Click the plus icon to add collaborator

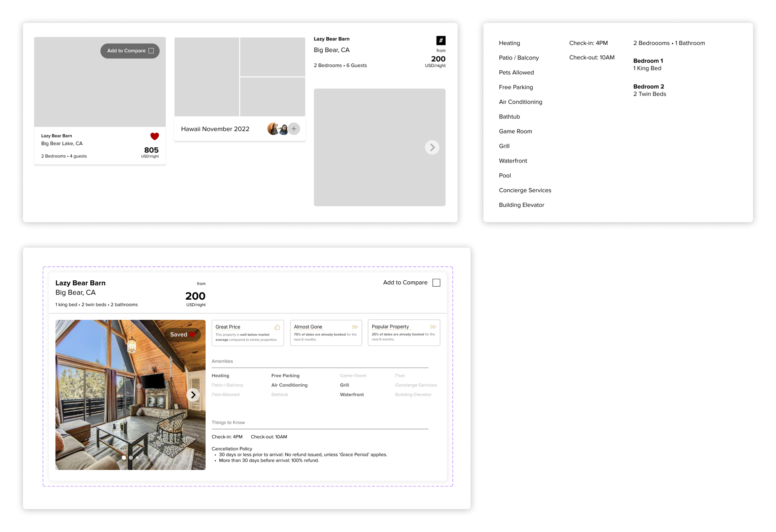pyautogui.click(x=294, y=129)
